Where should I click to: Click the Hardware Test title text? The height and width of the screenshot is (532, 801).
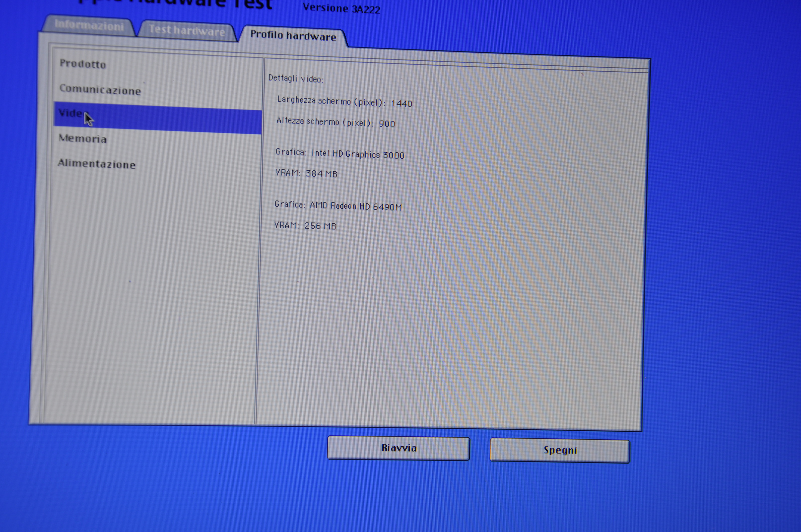[x=176, y=4]
